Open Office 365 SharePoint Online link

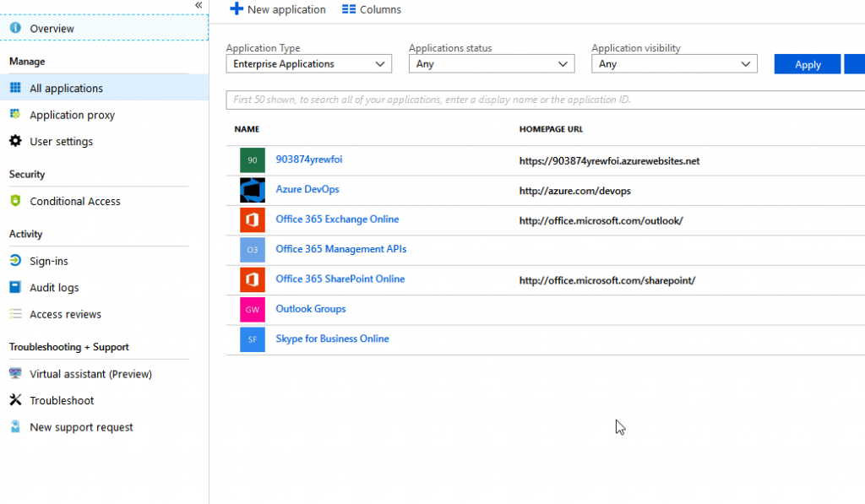coord(340,279)
